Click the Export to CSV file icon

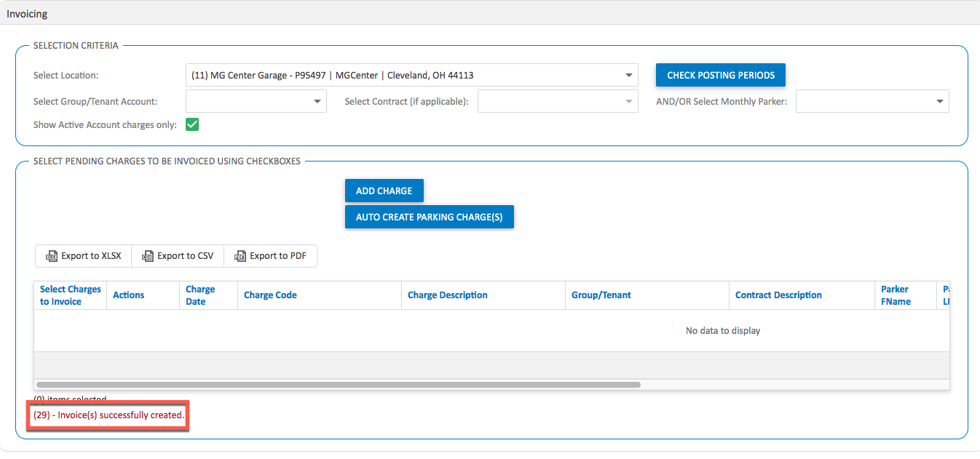click(x=148, y=255)
